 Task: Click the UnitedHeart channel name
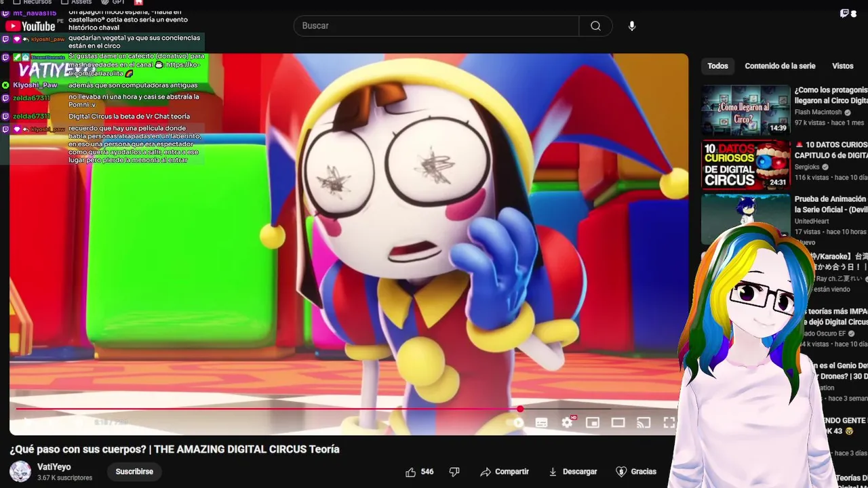[x=812, y=221]
